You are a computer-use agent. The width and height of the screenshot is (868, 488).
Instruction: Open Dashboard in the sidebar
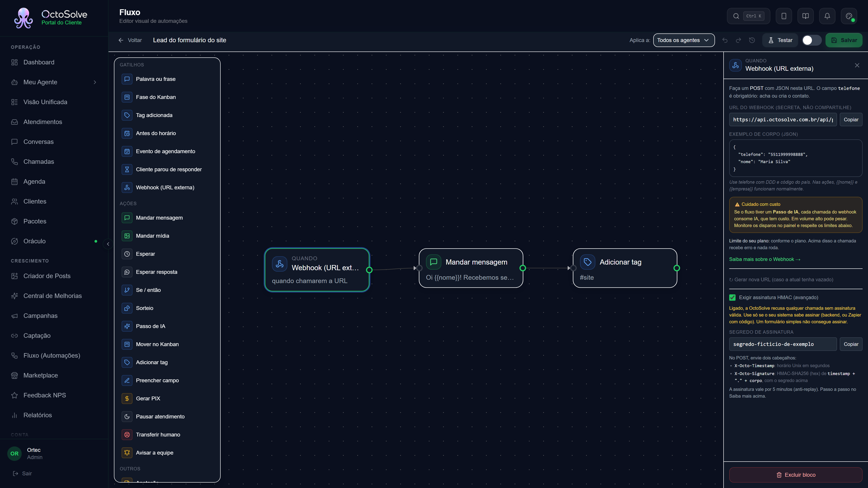click(54, 62)
